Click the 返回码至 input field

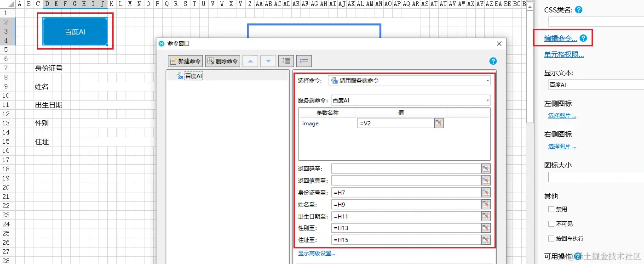click(x=405, y=169)
